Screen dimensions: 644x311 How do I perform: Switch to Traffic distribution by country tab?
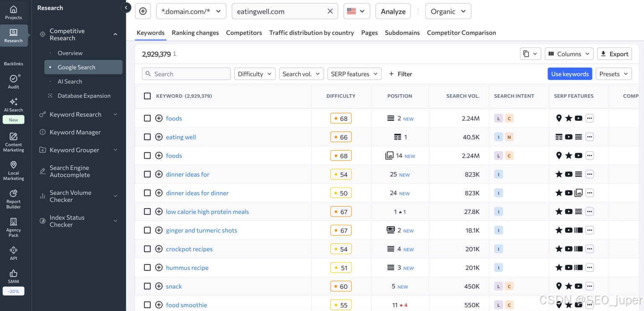pos(312,33)
